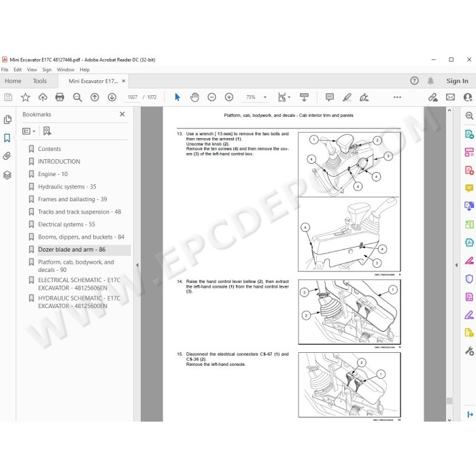Open Booms, dippers, and buckets - 84 bookmark

(x=81, y=237)
